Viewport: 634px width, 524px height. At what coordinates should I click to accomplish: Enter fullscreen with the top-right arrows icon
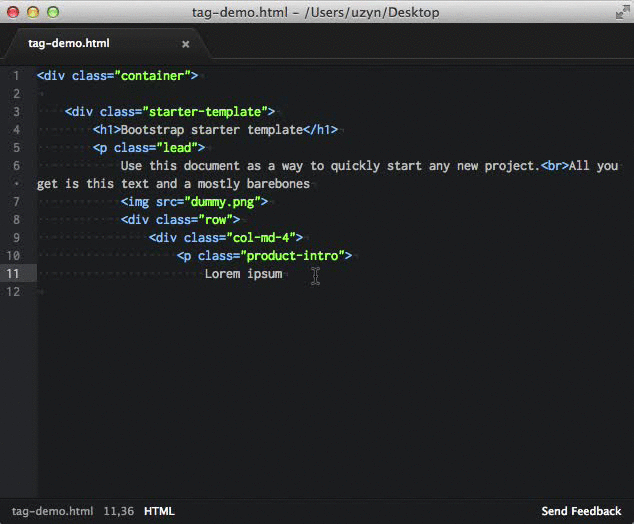622,12
